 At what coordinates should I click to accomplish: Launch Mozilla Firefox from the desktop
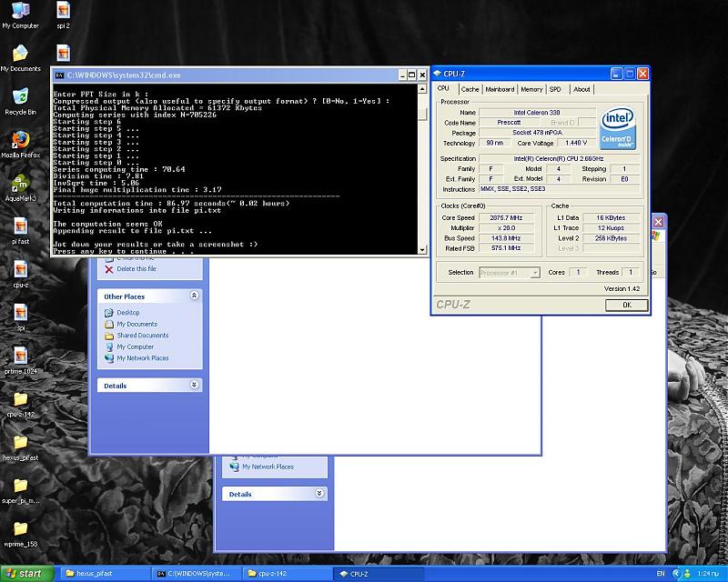[x=20, y=145]
